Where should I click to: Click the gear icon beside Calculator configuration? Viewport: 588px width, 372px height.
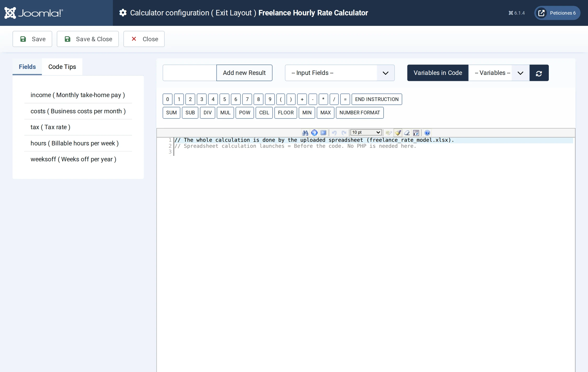pos(123,13)
